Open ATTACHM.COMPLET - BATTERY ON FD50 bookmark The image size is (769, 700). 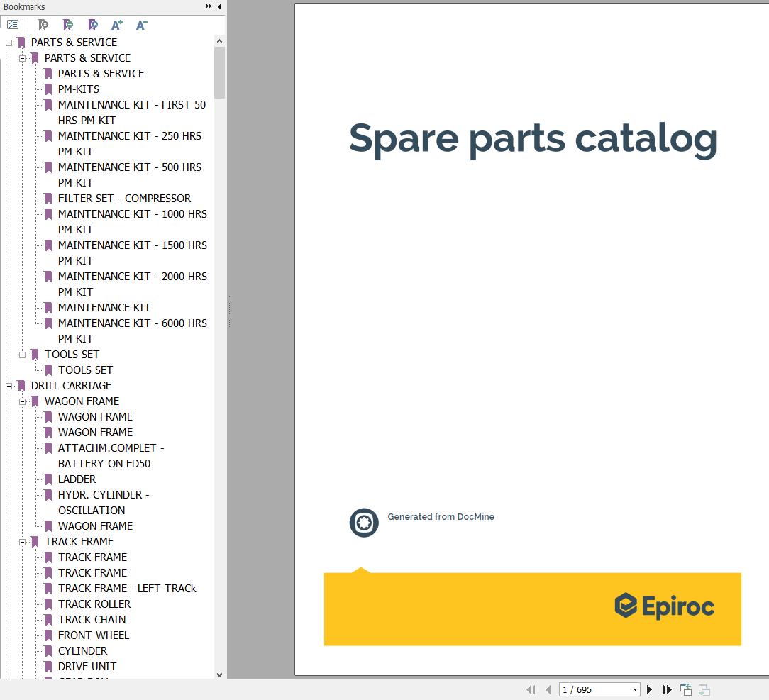coord(111,456)
